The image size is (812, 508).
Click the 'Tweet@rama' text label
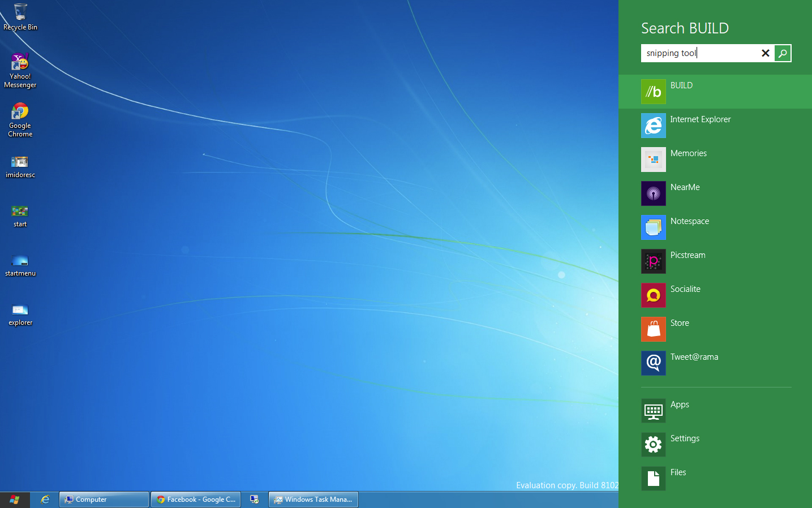click(694, 357)
